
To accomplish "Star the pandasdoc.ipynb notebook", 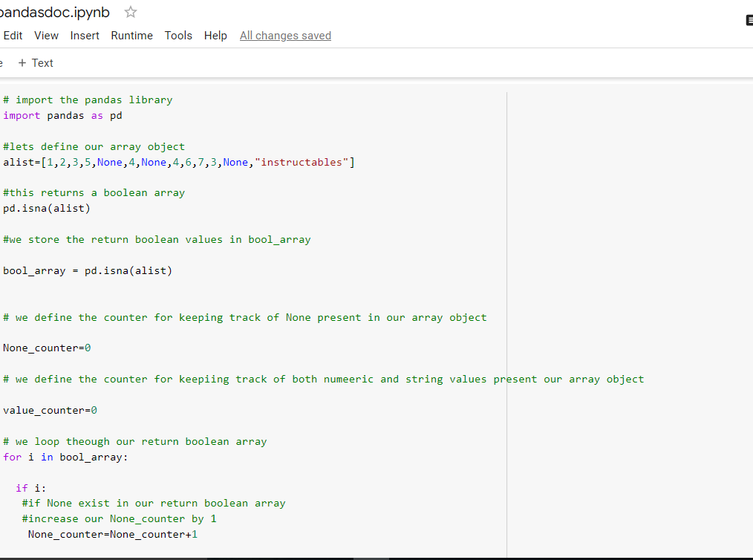I will pos(131,12).
